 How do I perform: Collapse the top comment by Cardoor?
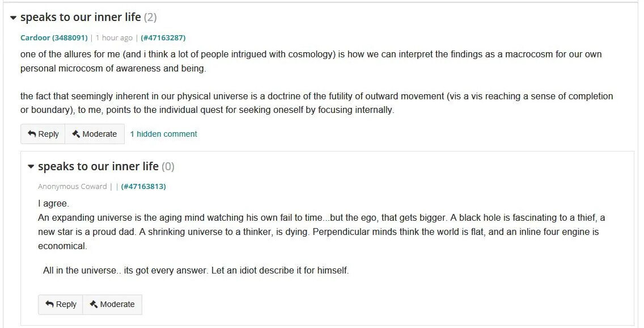(x=14, y=18)
